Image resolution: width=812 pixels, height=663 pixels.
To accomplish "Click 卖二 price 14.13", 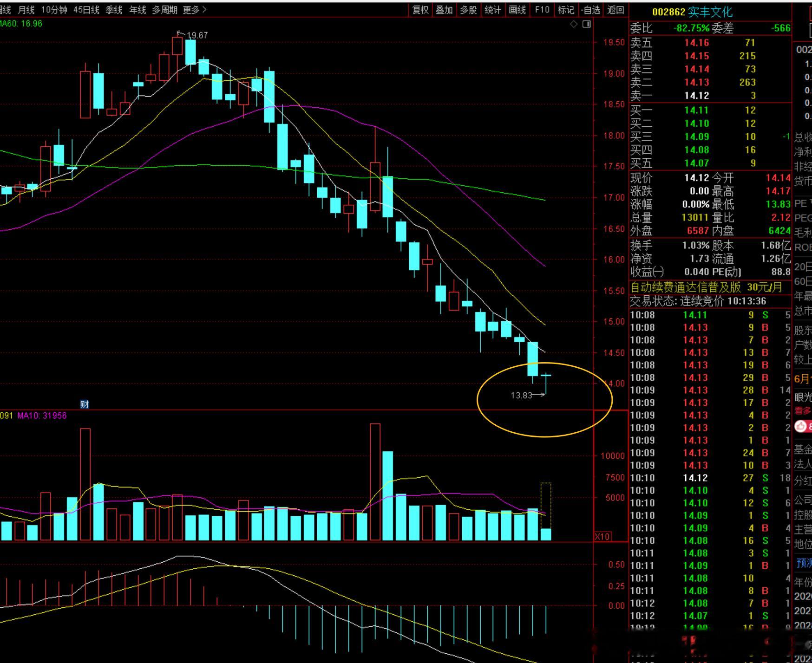I will tap(696, 82).
